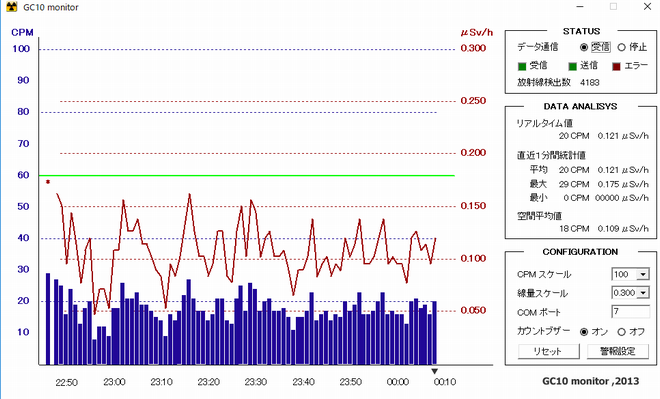The height and width of the screenshot is (399, 660).
Task: Click the green 送信 indicator light
Action: [572, 66]
